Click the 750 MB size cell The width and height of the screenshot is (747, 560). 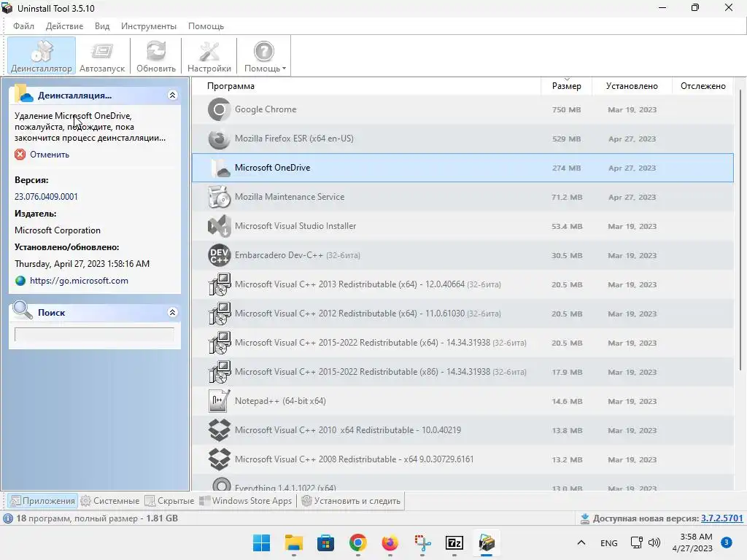tap(566, 109)
